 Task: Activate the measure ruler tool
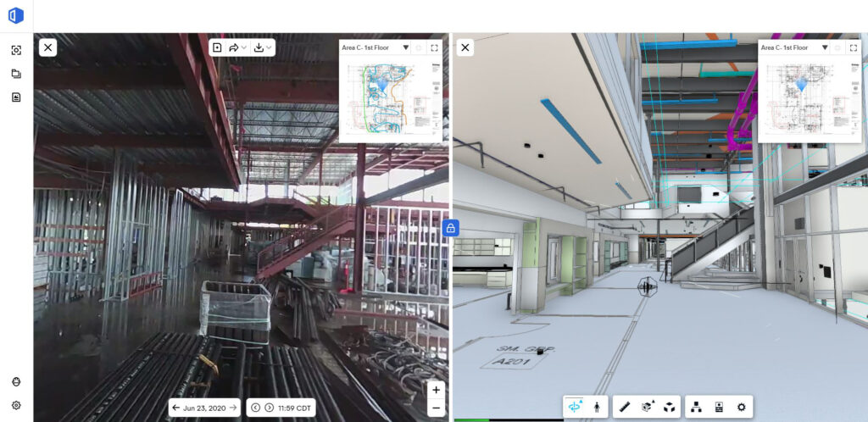[x=625, y=407]
